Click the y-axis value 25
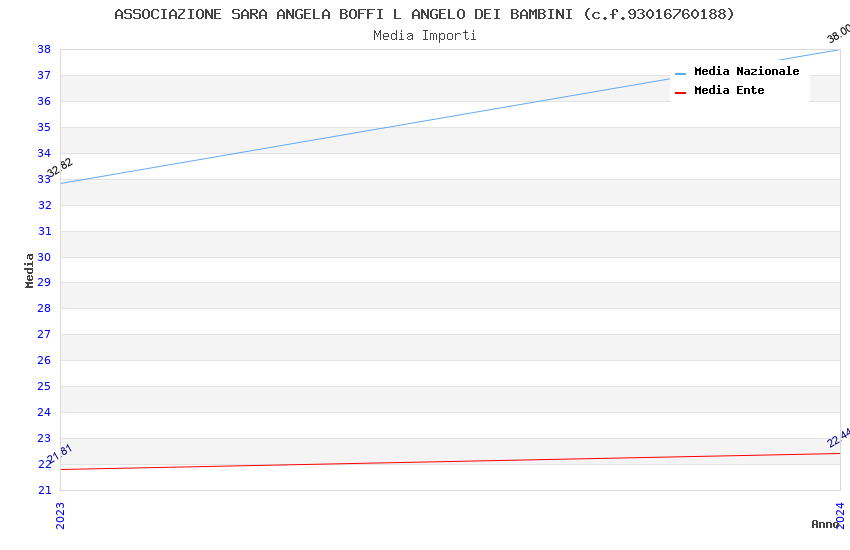 click(44, 386)
